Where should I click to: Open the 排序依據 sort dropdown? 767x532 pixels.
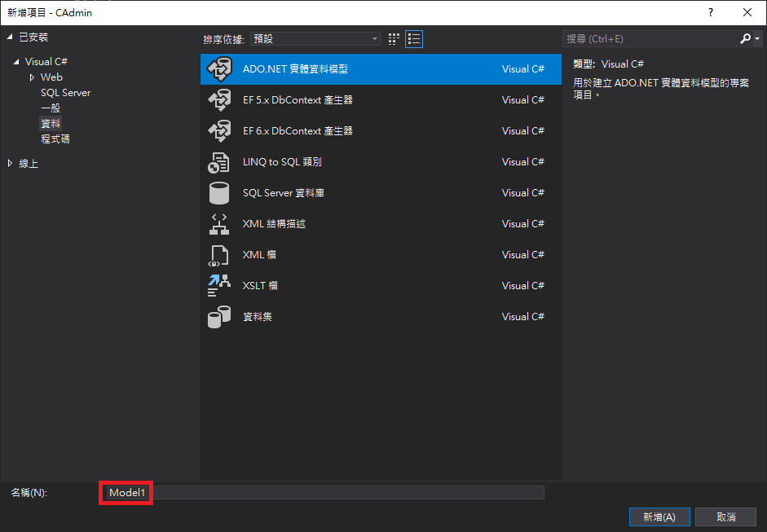pos(374,38)
